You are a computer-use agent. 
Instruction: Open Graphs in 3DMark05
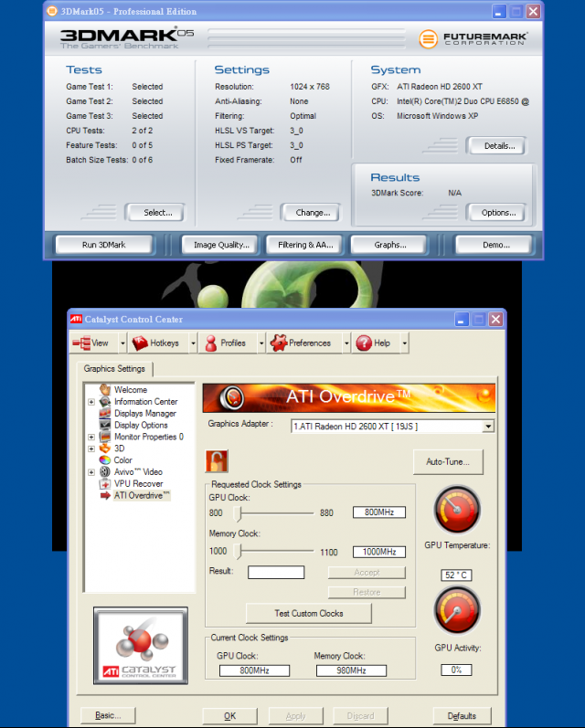[389, 245]
